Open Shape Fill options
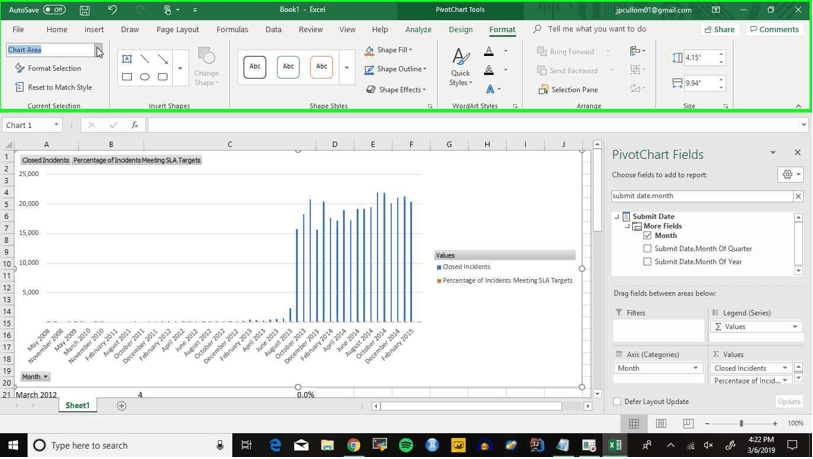The image size is (813, 459). tap(389, 50)
